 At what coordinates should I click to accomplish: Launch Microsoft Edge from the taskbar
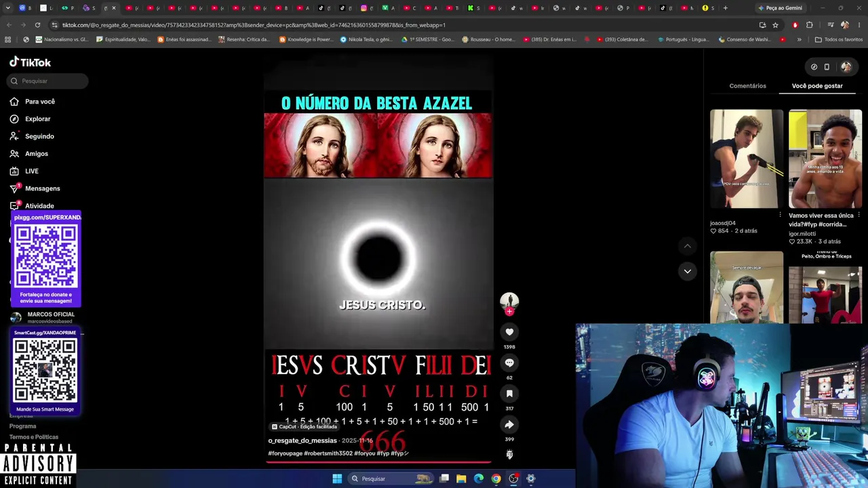pos(479,479)
